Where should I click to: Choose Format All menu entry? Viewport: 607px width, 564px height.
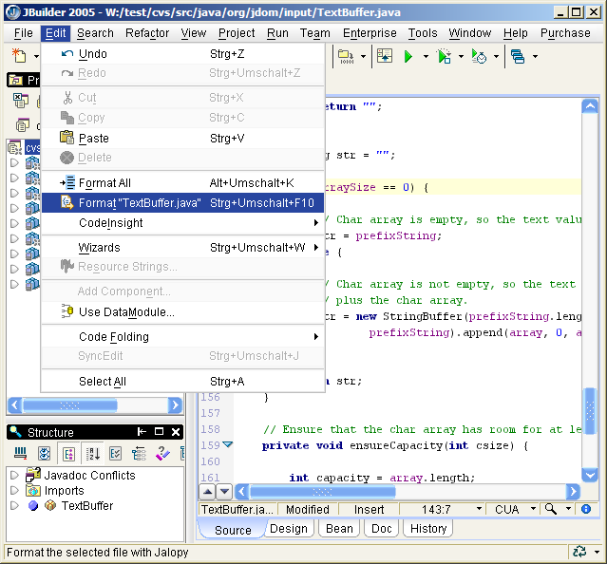coord(182,183)
